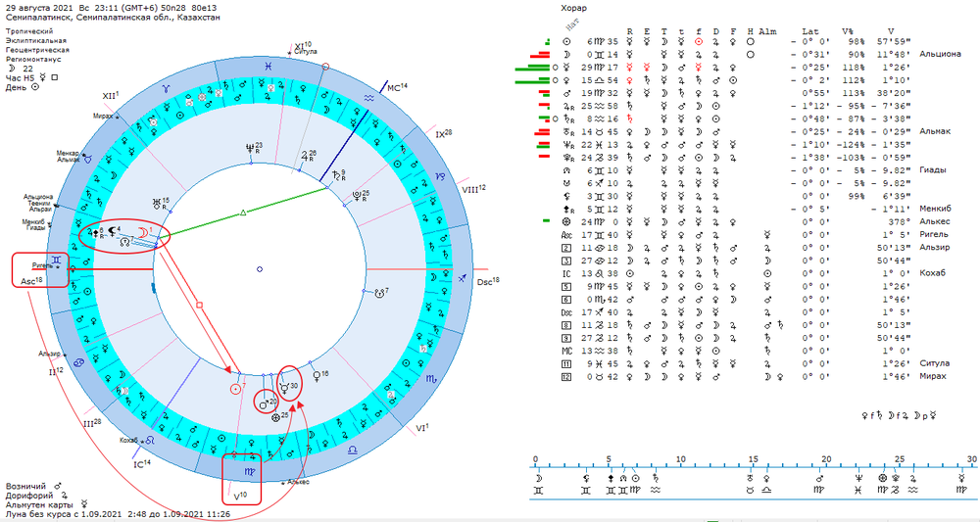Click the Aries sign on the outer zodiac ring
Viewport: 980px width, 522px height.
click(167, 89)
